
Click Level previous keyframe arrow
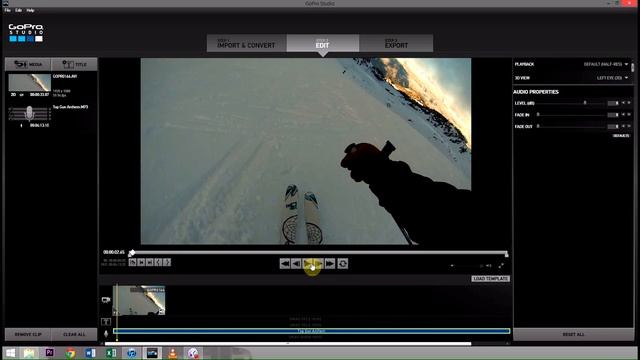[623, 103]
